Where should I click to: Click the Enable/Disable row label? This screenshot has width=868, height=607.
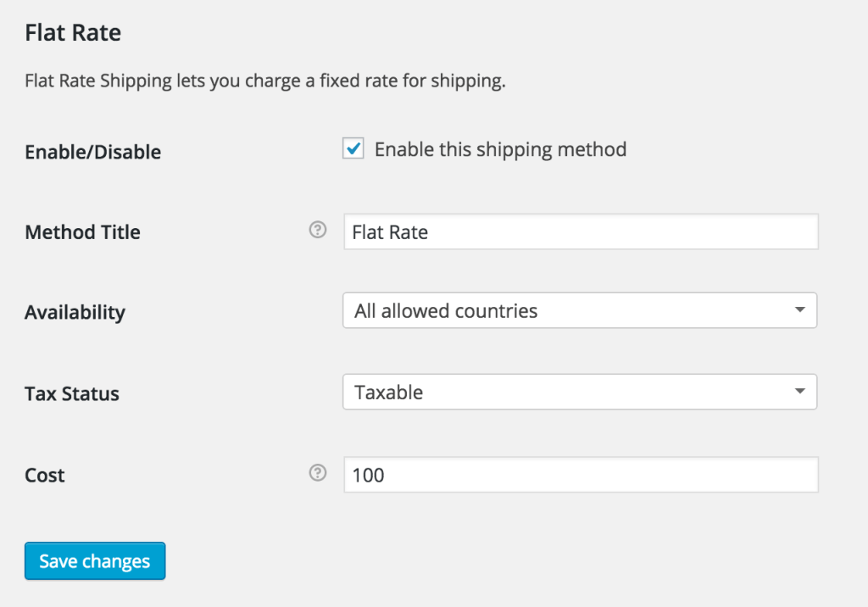[92, 151]
